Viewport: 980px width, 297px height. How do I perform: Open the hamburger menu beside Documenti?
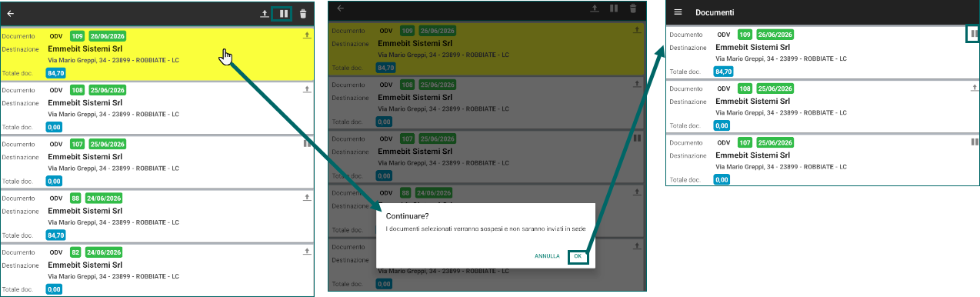click(678, 12)
